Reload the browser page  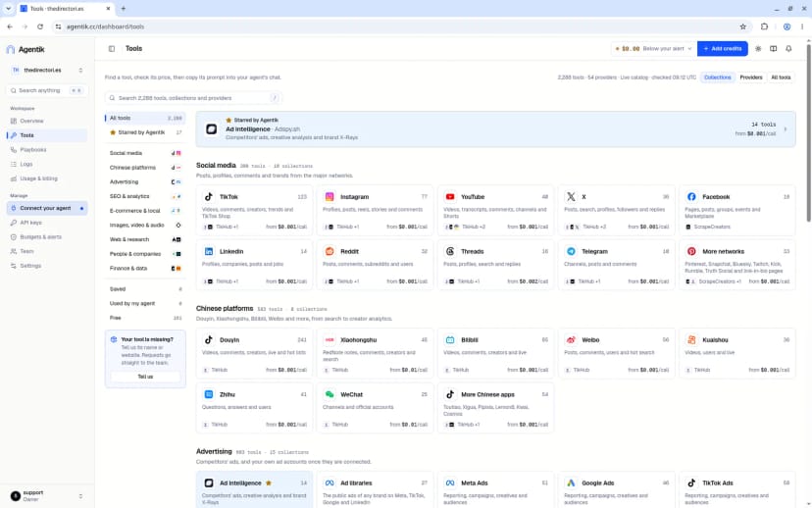pyautogui.click(x=40, y=26)
